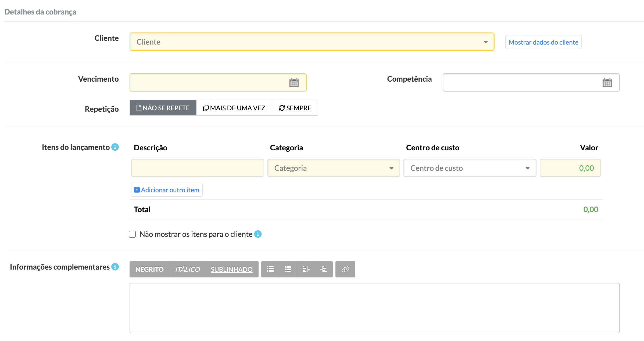This screenshot has width=644, height=341.
Task: Open the Competência calendar picker icon
Action: tap(607, 83)
